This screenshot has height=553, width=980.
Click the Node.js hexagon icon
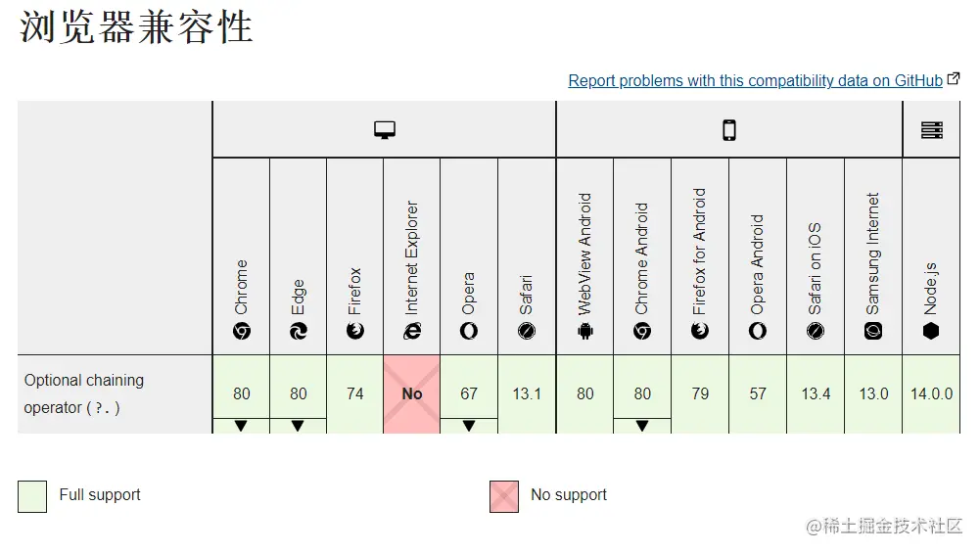pyautogui.click(x=931, y=331)
